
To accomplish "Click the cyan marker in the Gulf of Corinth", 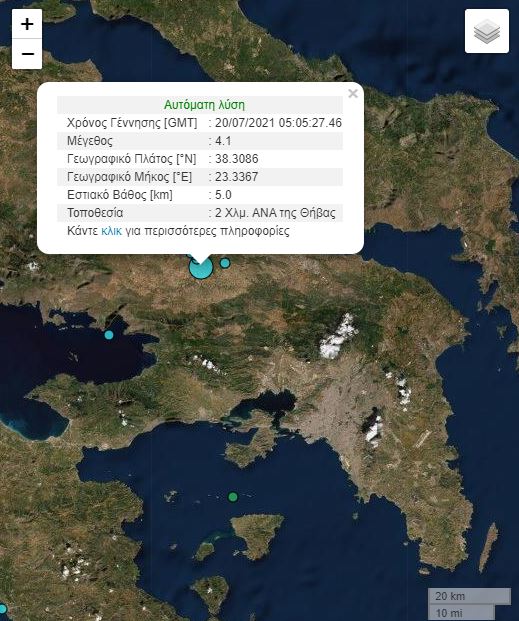I will coord(109,335).
